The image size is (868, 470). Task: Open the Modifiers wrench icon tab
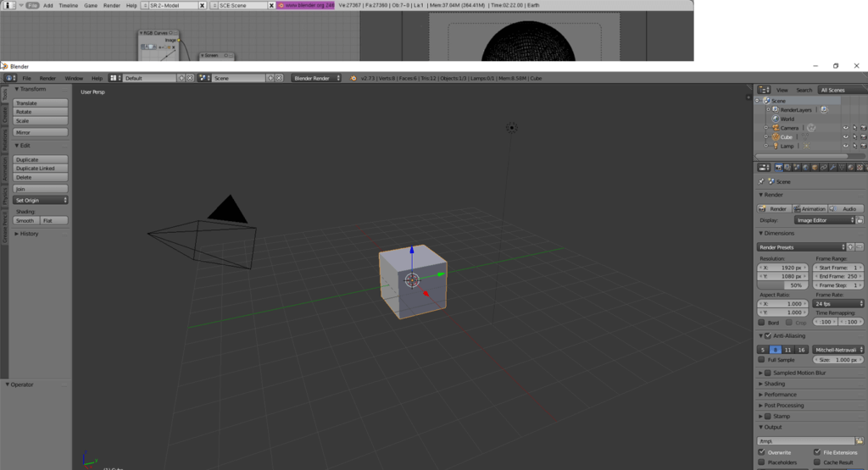click(832, 168)
